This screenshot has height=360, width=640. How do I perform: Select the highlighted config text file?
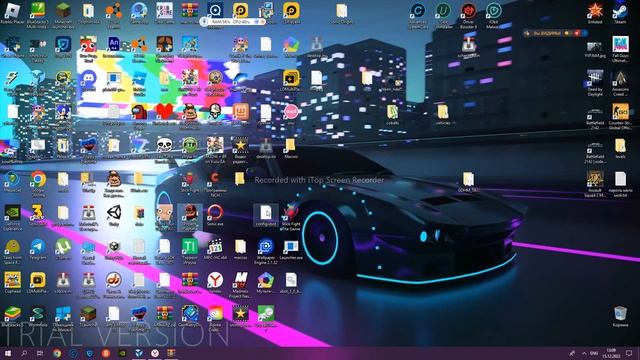[266, 215]
